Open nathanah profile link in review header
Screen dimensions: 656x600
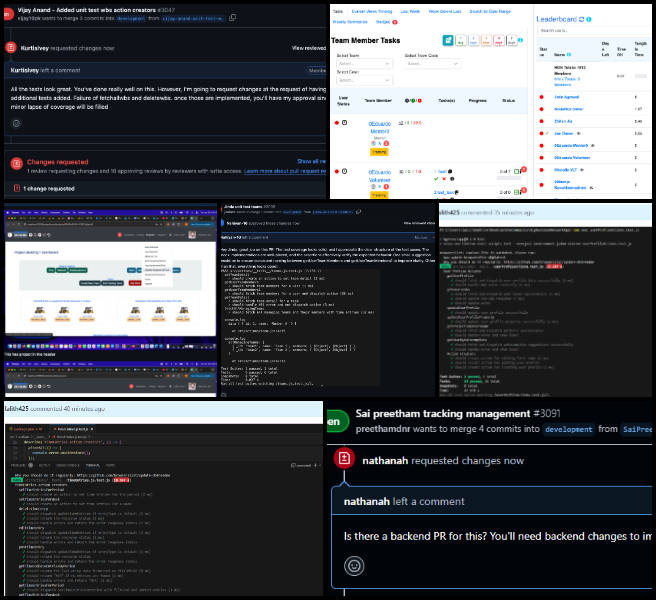(385, 460)
